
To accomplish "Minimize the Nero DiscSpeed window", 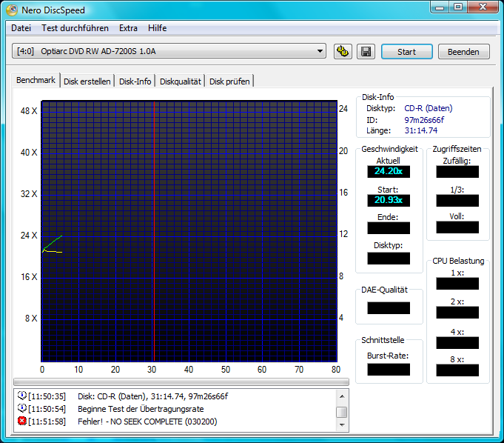I will (440, 7).
